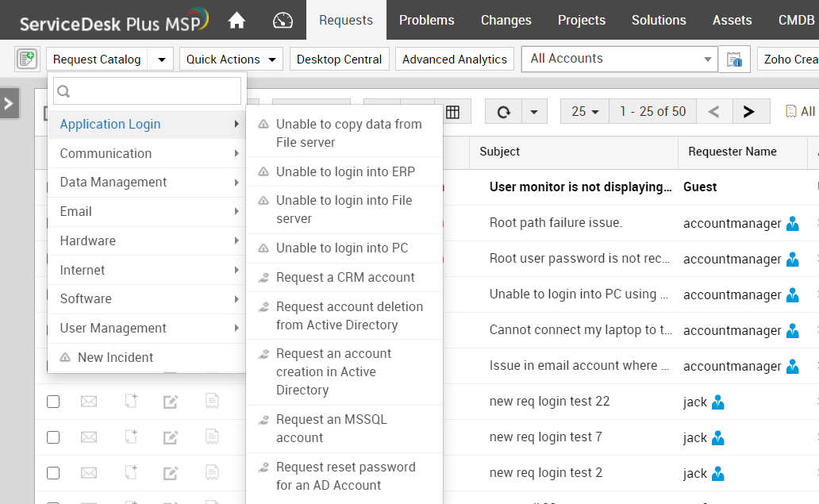Select Unable to login into ERP
Image resolution: width=819 pixels, height=504 pixels.
(344, 171)
